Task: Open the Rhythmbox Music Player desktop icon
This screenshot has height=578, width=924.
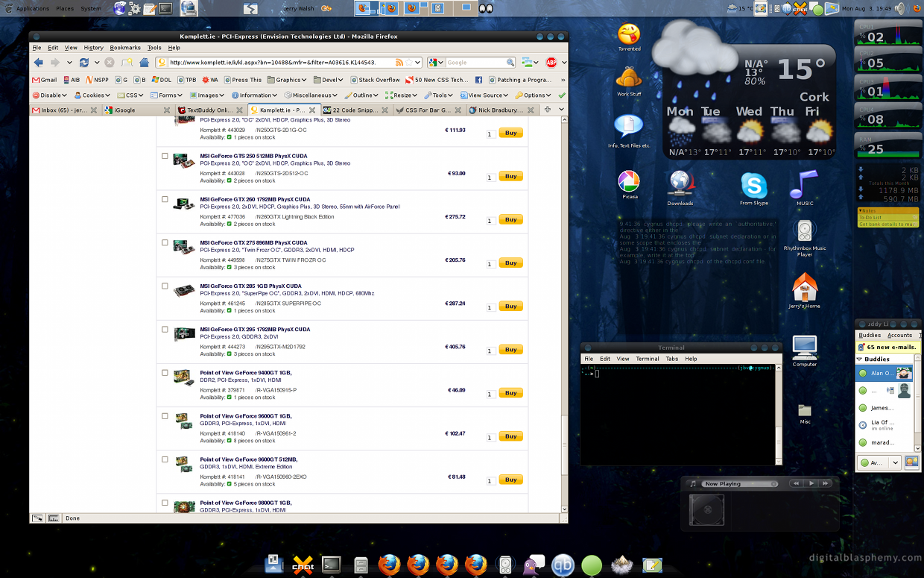Action: point(804,231)
